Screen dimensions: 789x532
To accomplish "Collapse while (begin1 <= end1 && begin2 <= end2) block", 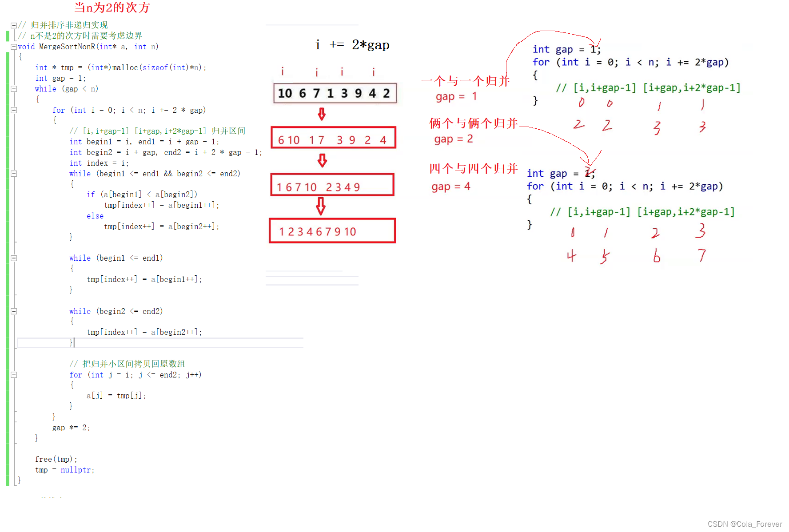I will pos(14,174).
